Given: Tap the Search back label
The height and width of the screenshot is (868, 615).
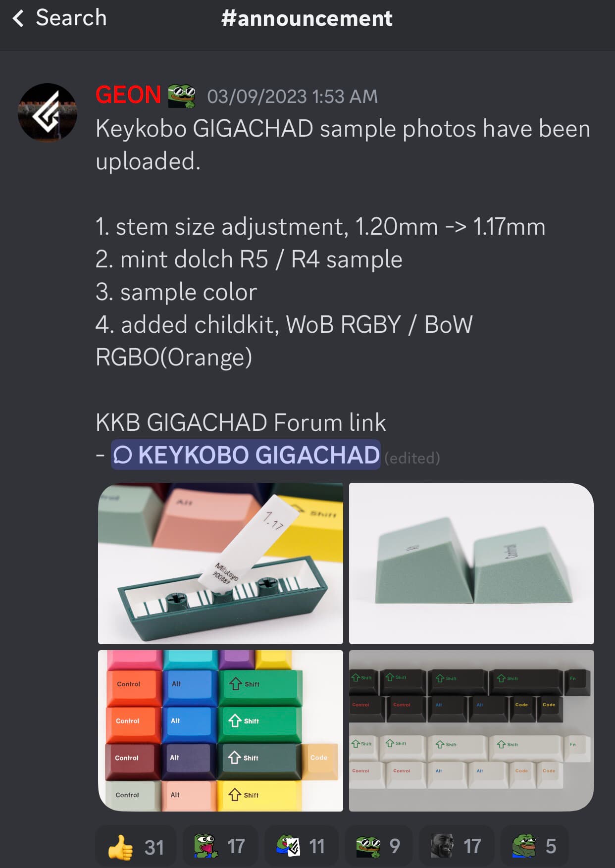Looking at the screenshot, I should (71, 18).
